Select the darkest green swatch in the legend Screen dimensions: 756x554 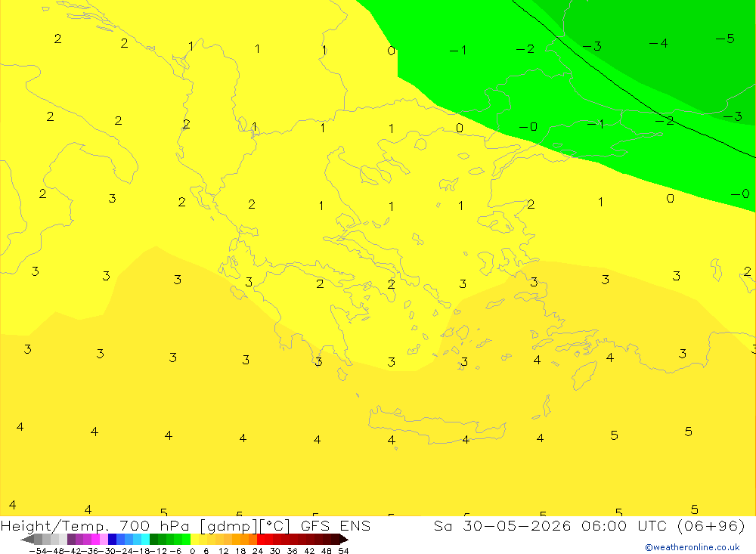(153, 540)
